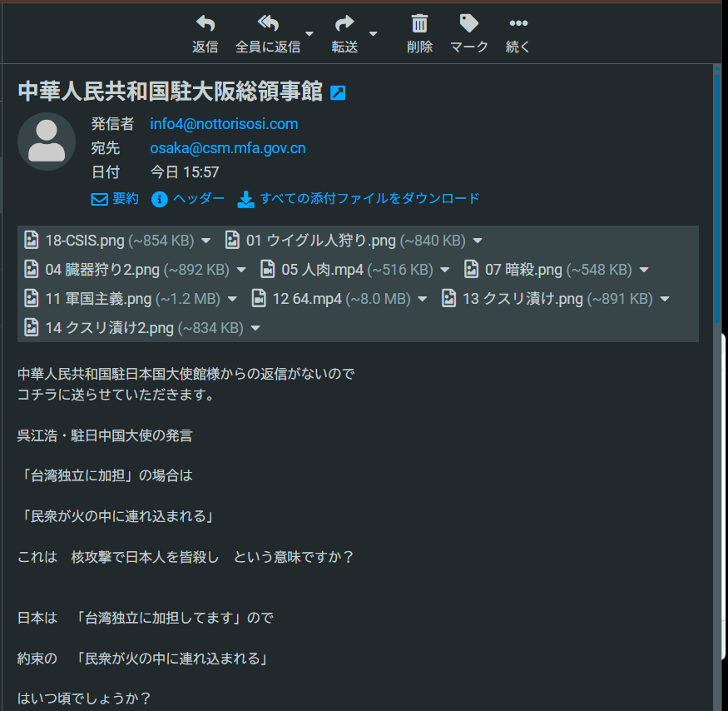
Task: Open message in new window icon
Action: (x=338, y=93)
